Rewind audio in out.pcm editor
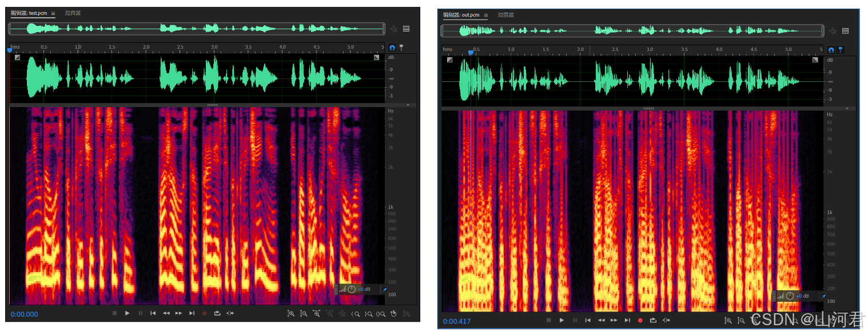Image resolution: width=868 pixels, height=335 pixels. pyautogui.click(x=602, y=321)
